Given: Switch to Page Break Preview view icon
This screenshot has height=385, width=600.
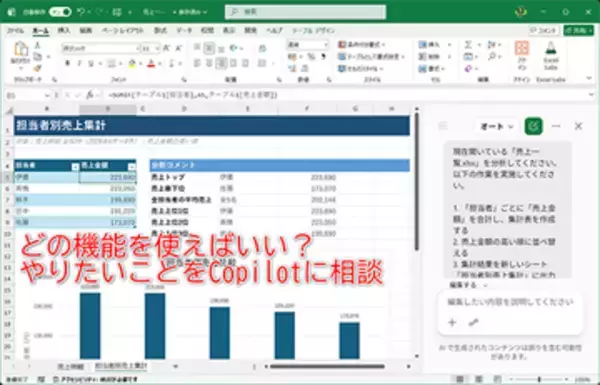Looking at the screenshot, I should pos(497,379).
